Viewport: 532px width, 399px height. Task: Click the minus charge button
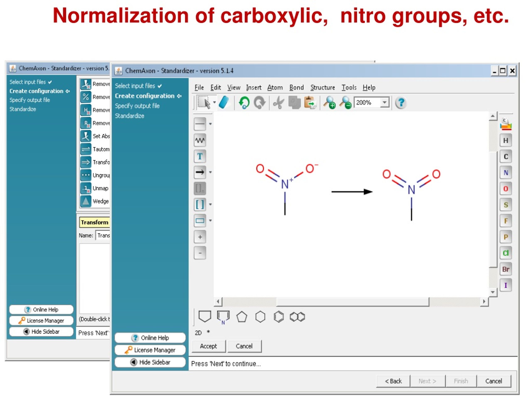(x=200, y=253)
